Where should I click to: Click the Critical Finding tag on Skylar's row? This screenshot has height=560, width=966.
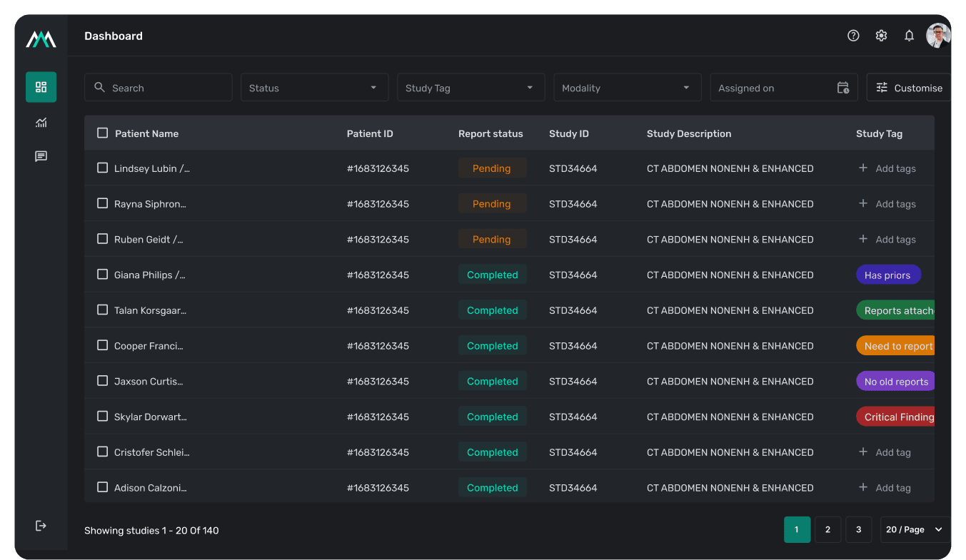pos(897,416)
